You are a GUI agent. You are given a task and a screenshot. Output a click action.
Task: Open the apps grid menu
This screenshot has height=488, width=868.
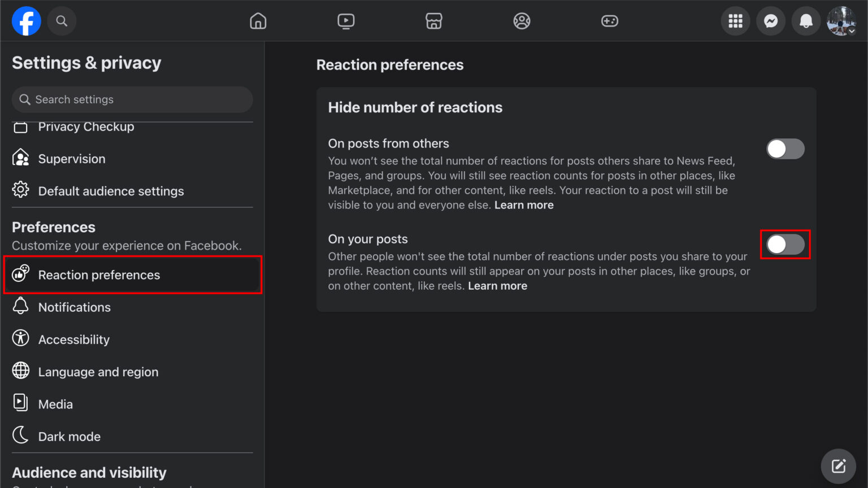tap(735, 21)
